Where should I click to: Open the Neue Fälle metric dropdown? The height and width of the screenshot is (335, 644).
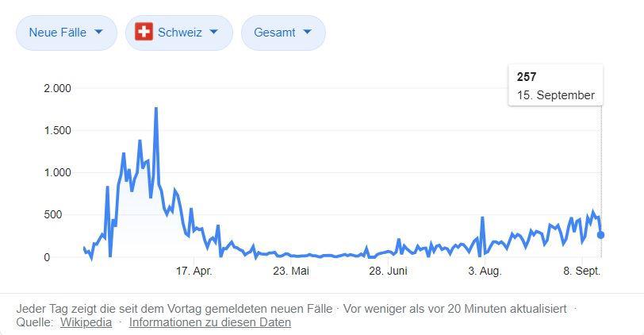coord(66,33)
